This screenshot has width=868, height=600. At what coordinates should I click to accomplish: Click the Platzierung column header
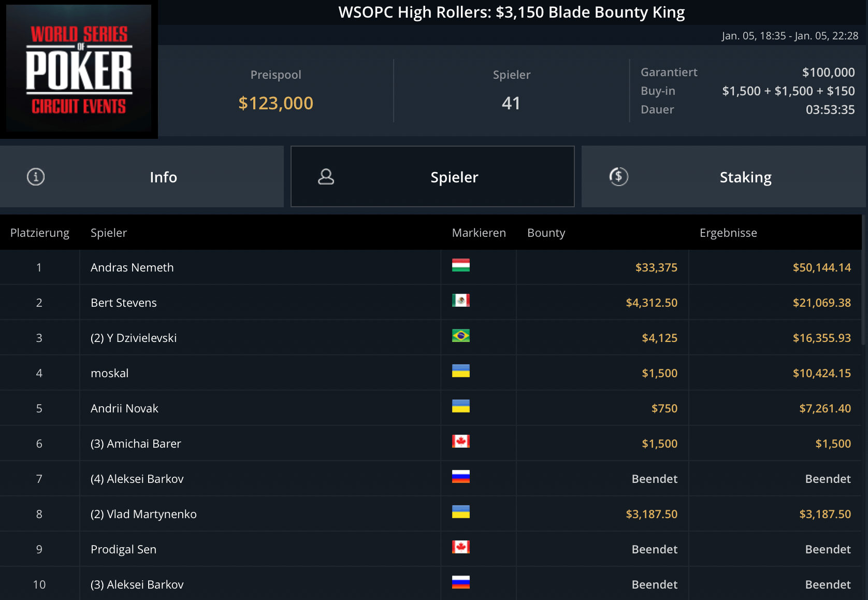[40, 233]
